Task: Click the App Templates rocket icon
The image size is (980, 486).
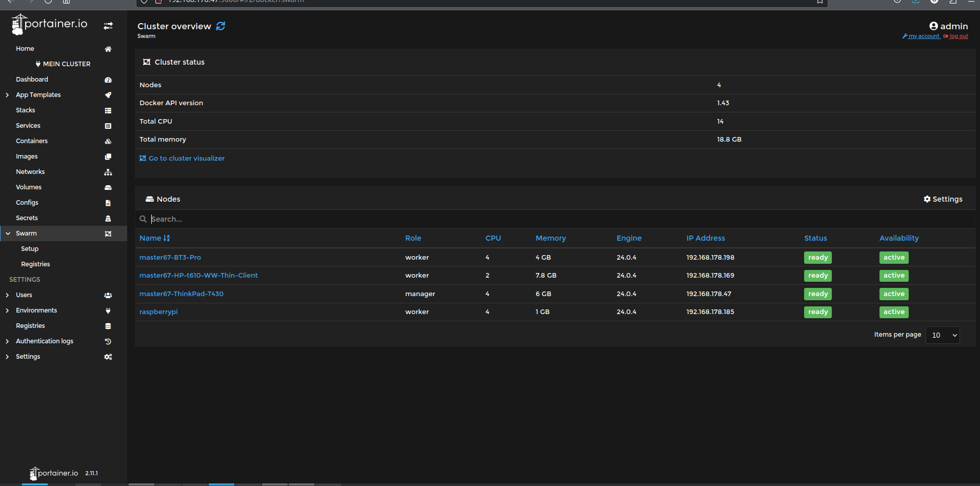Action: [x=108, y=95]
